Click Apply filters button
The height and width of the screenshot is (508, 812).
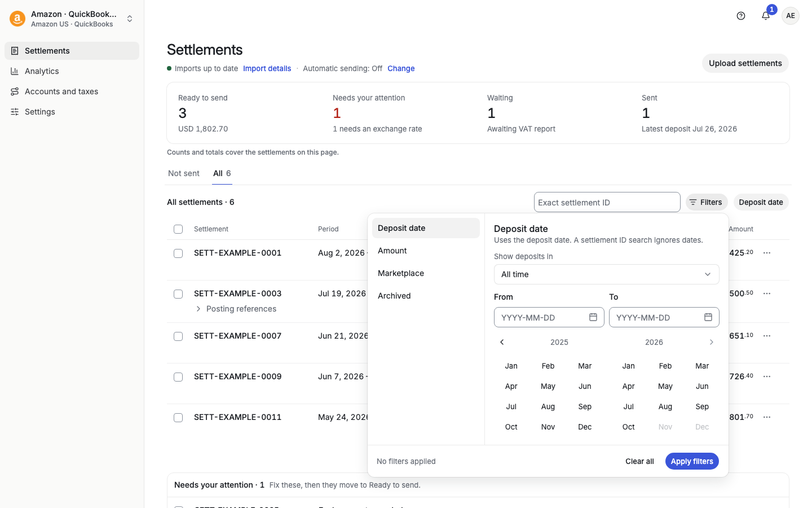692,461
